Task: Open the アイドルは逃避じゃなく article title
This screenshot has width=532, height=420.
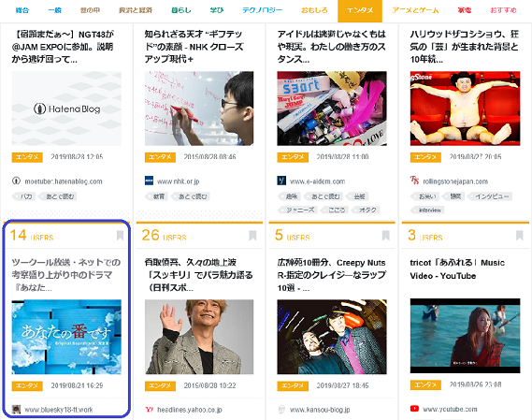Action: (x=332, y=47)
